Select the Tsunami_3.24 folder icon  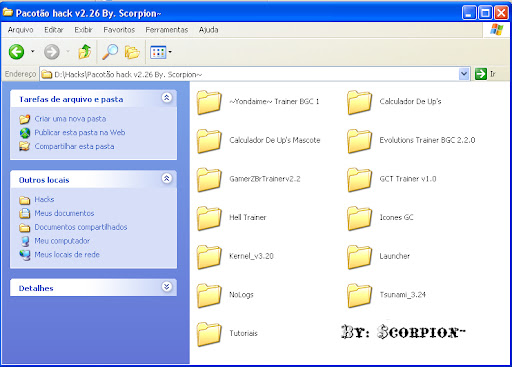359,295
